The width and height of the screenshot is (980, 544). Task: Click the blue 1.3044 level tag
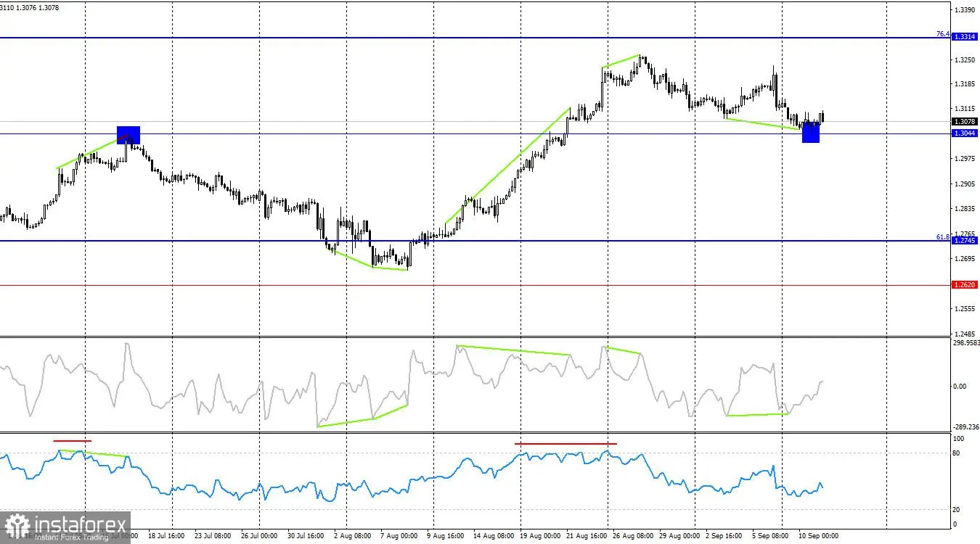965,133
